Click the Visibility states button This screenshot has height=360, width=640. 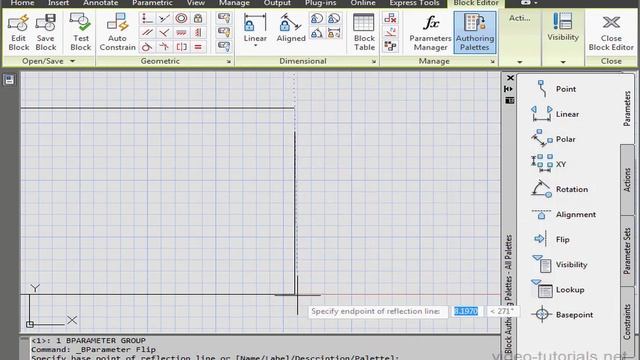click(x=563, y=27)
